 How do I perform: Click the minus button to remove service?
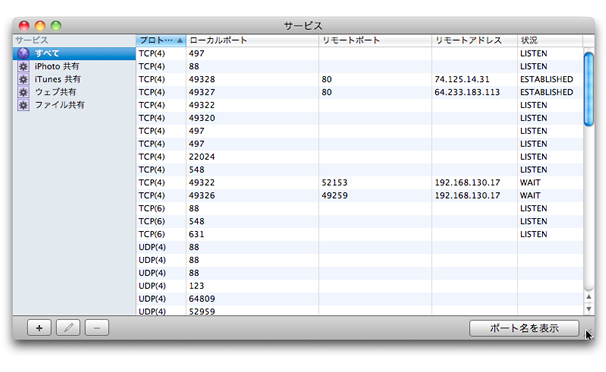97,328
